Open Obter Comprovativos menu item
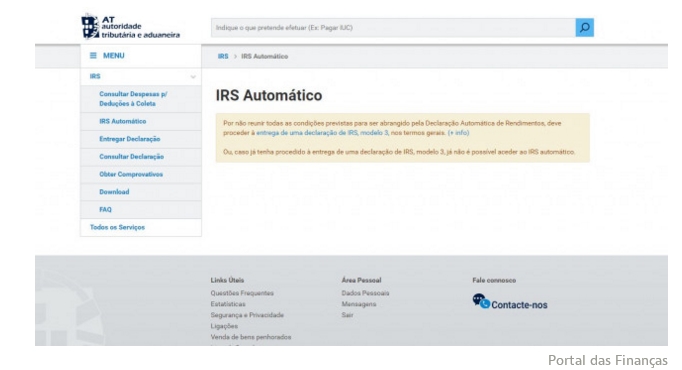Viewport: 682px width, 370px height. pyautogui.click(x=131, y=174)
